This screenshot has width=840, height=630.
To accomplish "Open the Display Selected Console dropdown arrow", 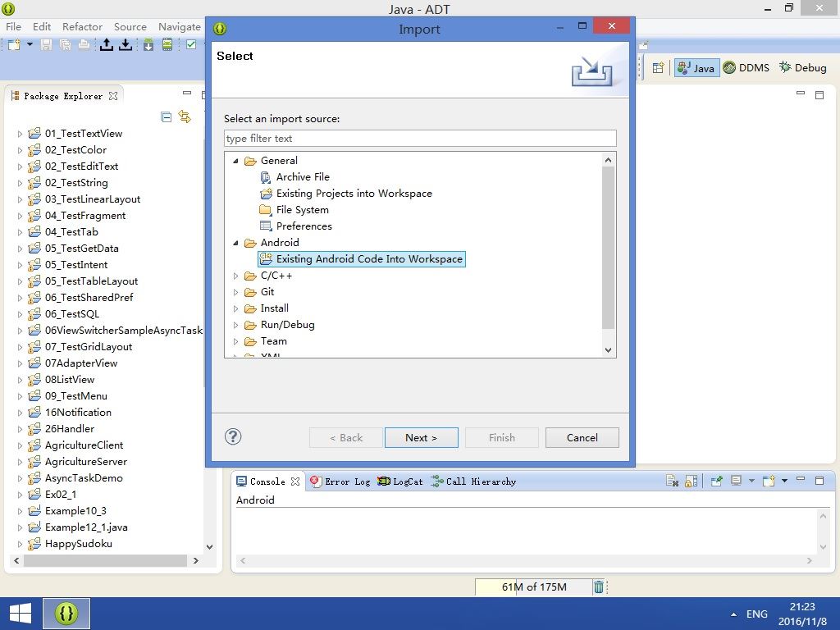I will point(751,481).
